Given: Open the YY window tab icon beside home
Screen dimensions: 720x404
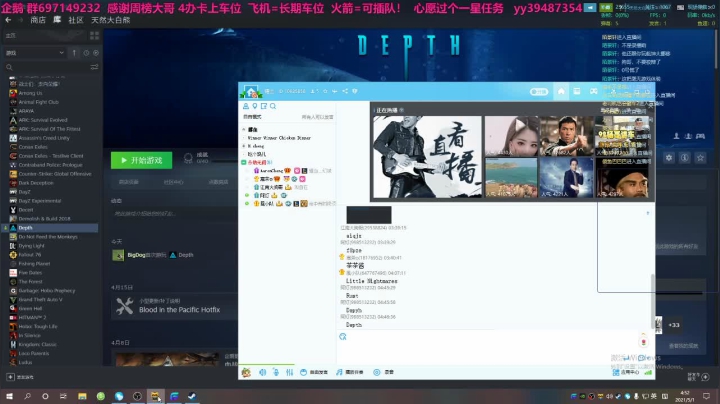Looking at the screenshot, I should pyautogui.click(x=577, y=91).
